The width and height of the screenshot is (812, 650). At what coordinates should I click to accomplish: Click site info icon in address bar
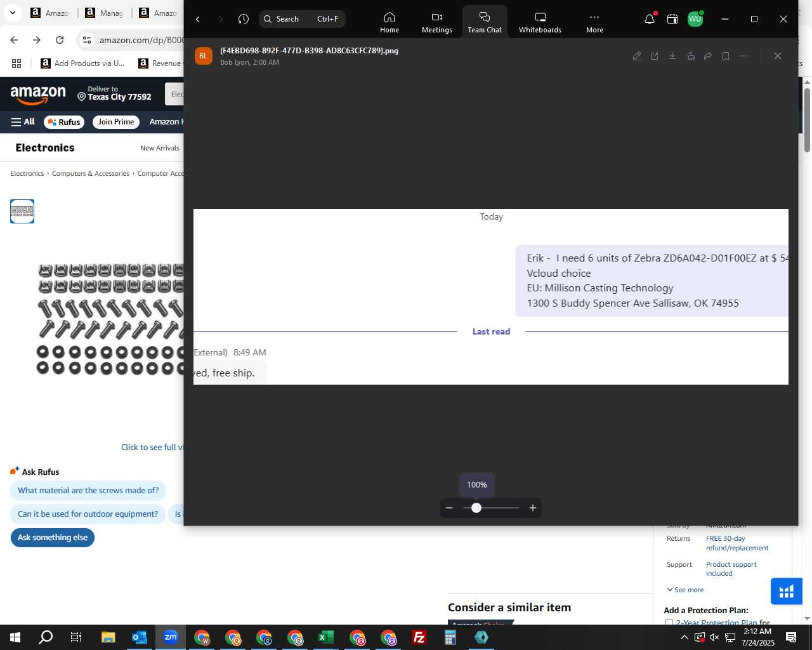coord(87,40)
